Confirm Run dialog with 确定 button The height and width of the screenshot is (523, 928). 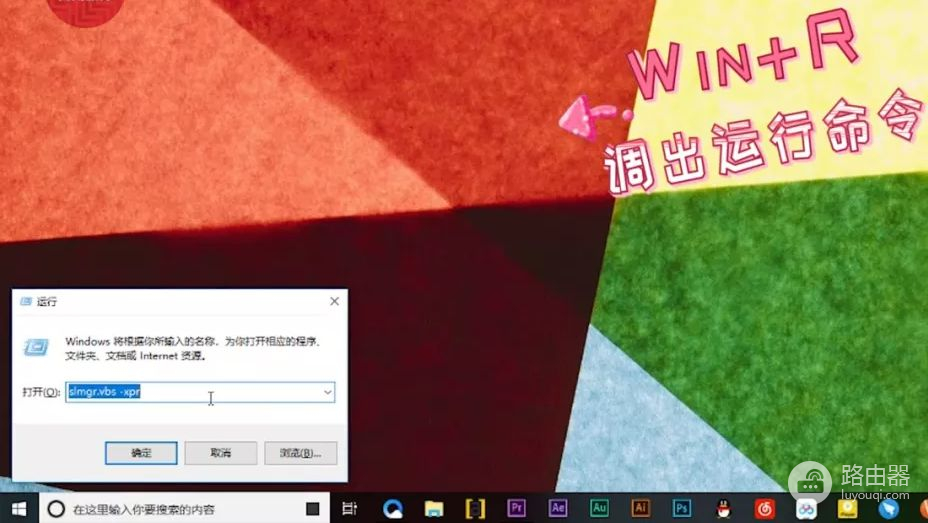tap(141, 453)
